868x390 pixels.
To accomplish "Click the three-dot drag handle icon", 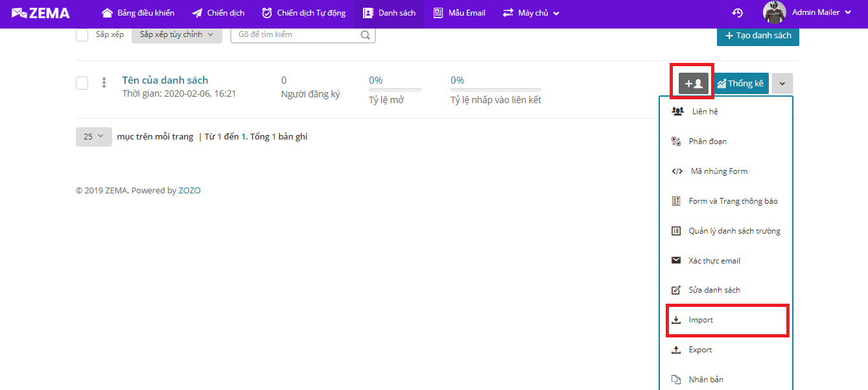I will (104, 82).
